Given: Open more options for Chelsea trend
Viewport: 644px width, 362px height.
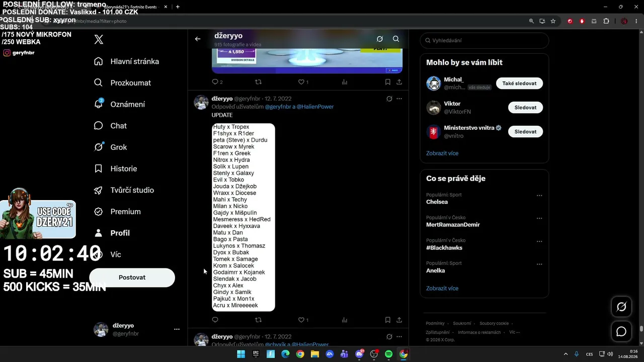Looking at the screenshot, I should 539,196.
